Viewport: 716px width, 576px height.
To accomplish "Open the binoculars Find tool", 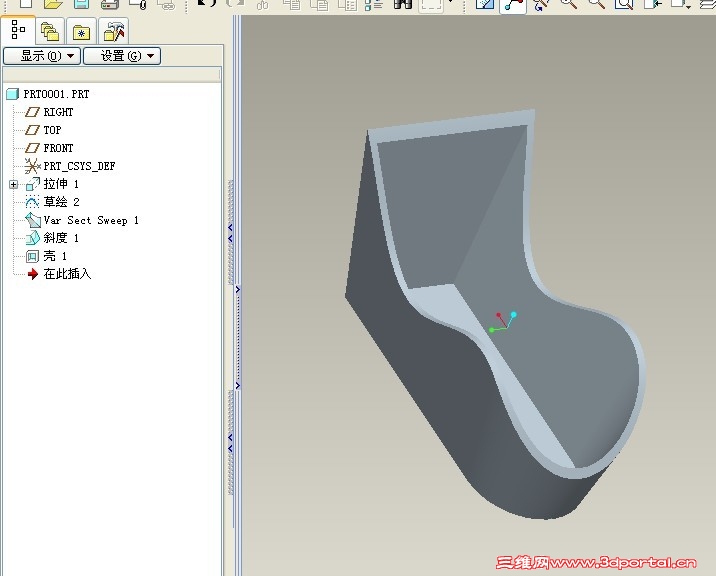I will tap(403, 4).
